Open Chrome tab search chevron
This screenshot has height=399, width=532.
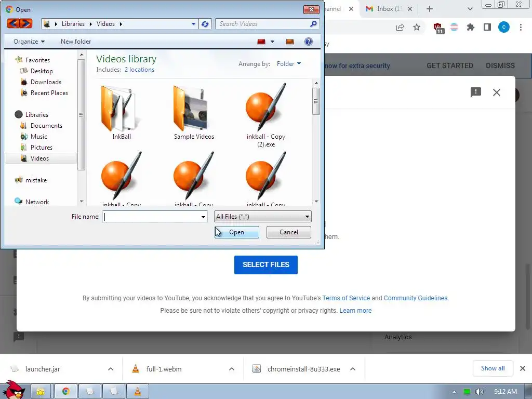[470, 9]
